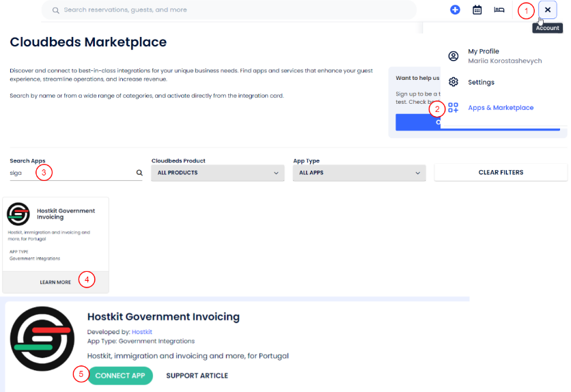571x392 pixels.
Task: Follow the Hostkit developer link
Action: (142, 332)
